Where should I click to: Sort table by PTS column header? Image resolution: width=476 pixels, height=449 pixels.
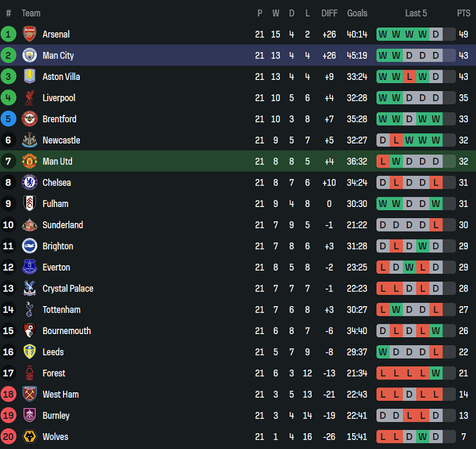pyautogui.click(x=463, y=13)
